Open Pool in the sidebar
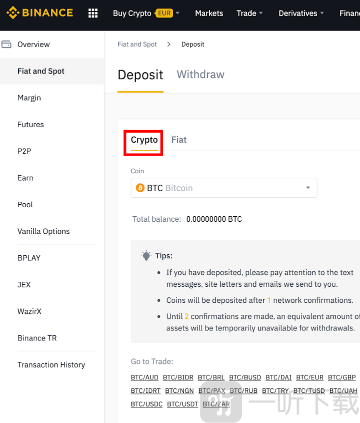The width and height of the screenshot is (360, 423). (25, 204)
